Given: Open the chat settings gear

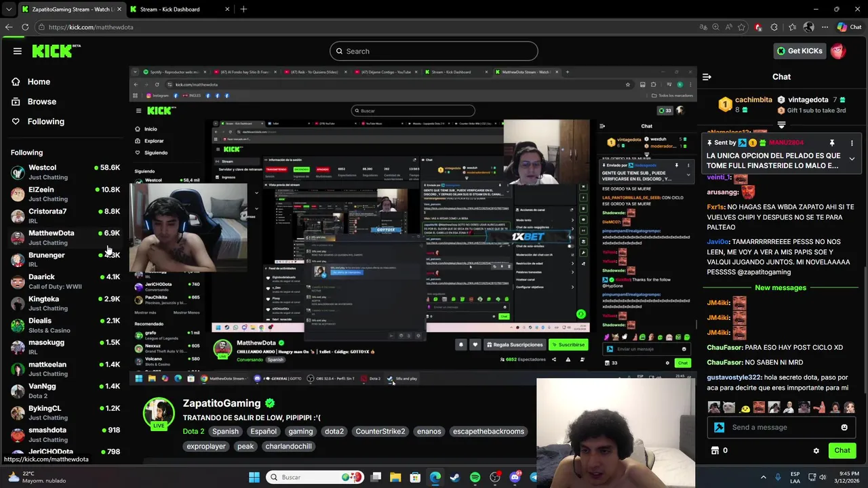Looking at the screenshot, I should tap(816, 451).
